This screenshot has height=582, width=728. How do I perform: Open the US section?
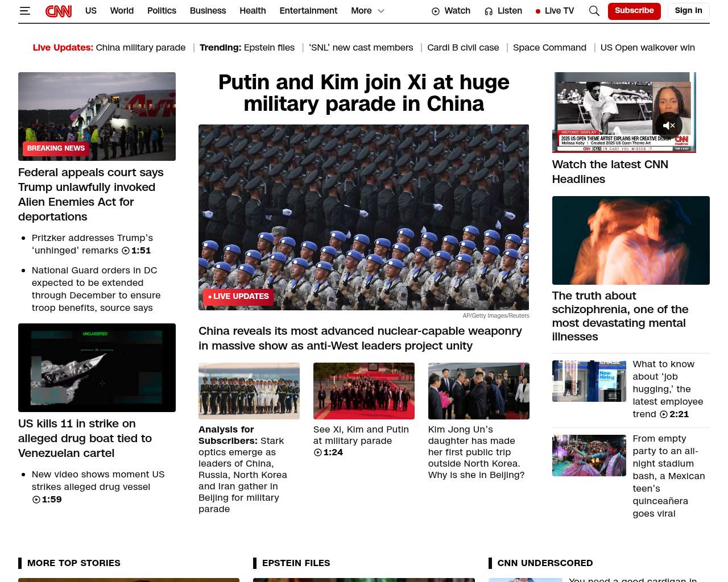coord(91,11)
